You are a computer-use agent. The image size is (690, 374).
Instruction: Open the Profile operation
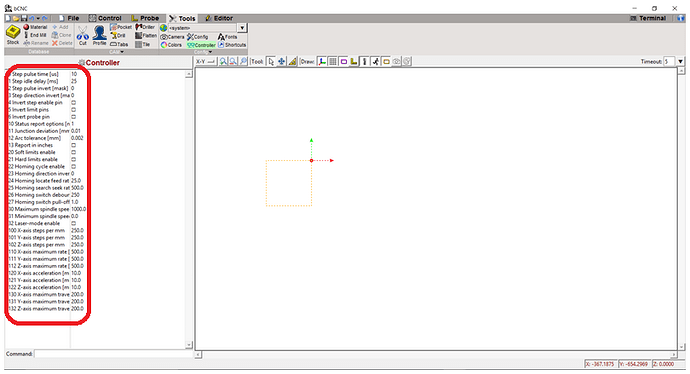point(99,35)
